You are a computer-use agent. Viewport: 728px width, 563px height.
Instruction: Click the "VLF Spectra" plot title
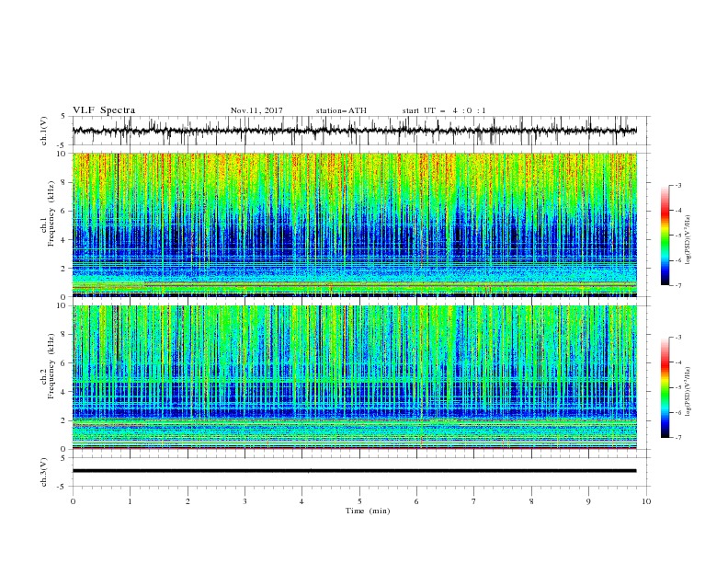click(x=104, y=110)
